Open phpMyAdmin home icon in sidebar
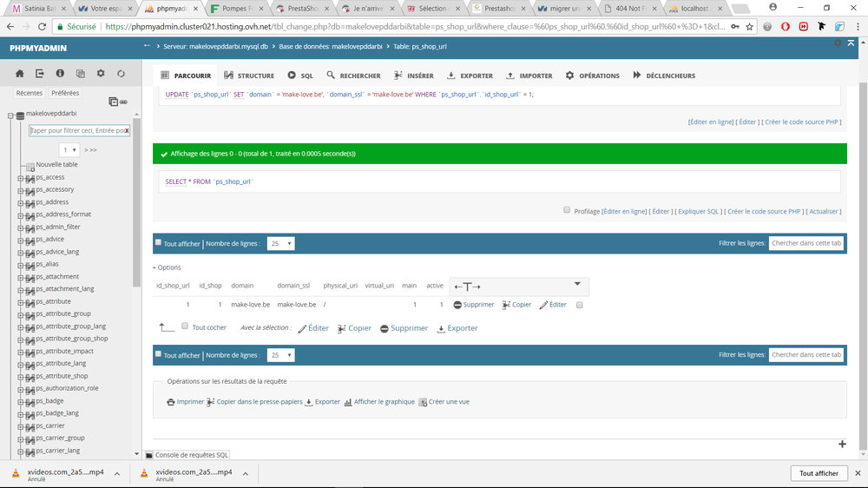Screen dimensions: 868x488 point(19,73)
